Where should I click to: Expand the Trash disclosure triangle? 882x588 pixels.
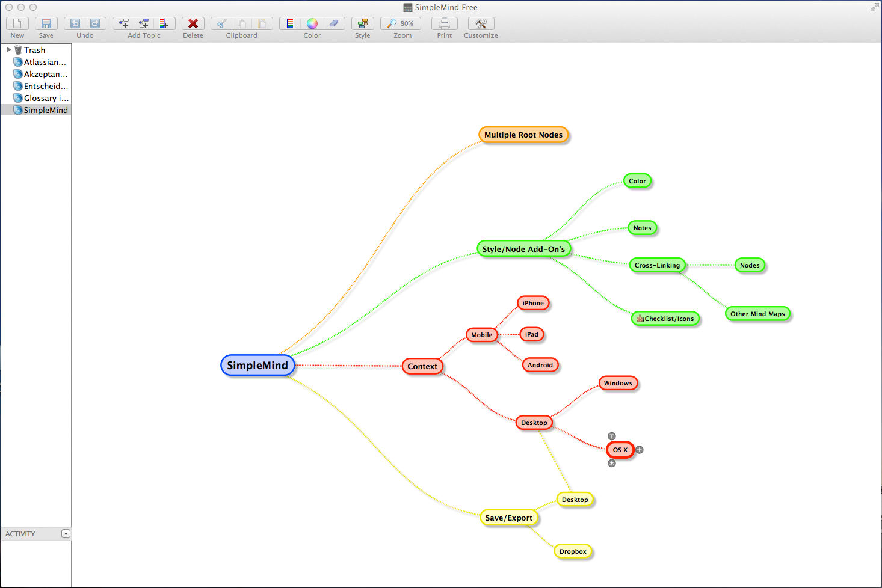tap(7, 50)
